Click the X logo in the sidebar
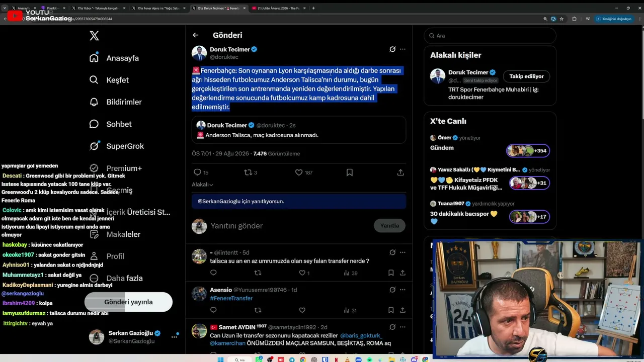 pyautogui.click(x=94, y=36)
